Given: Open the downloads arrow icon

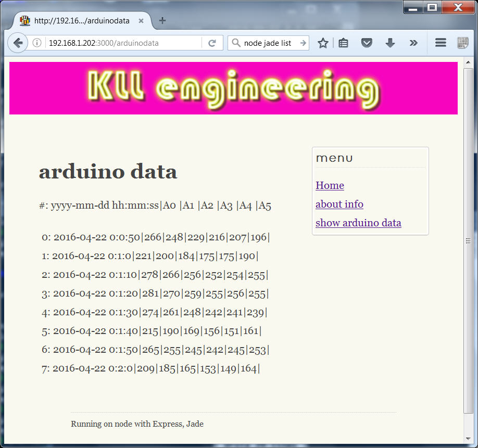Looking at the screenshot, I should pyautogui.click(x=390, y=43).
